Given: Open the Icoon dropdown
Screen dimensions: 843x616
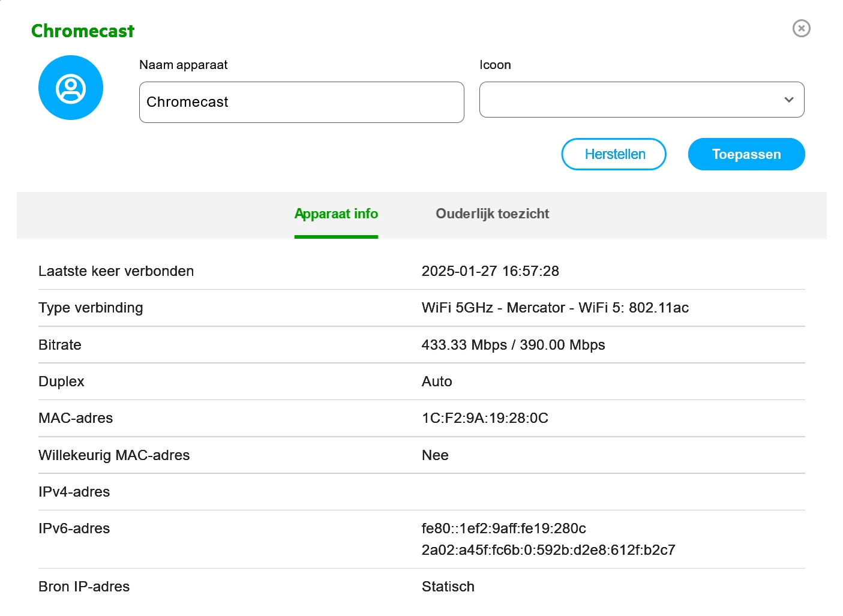Looking at the screenshot, I should [641, 100].
